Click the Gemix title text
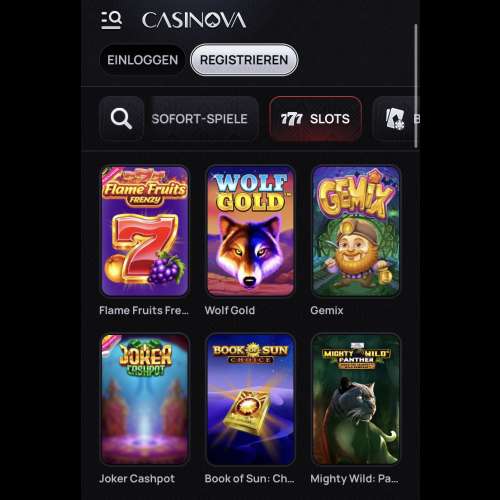 click(x=327, y=310)
